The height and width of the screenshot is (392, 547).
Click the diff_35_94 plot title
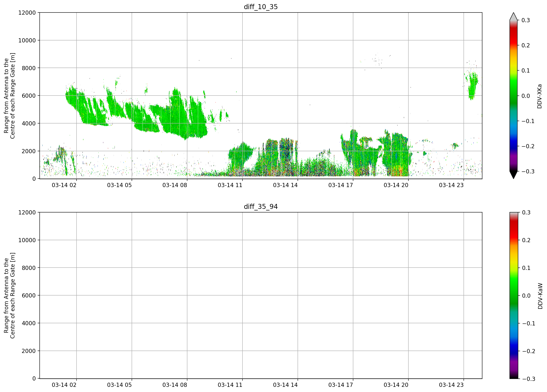point(261,207)
